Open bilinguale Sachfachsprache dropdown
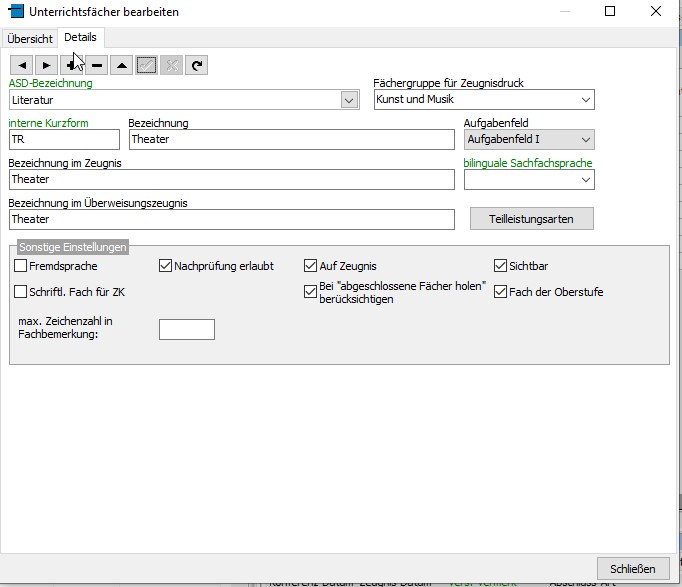Screen dimensions: 682x587 pyautogui.click(x=585, y=180)
